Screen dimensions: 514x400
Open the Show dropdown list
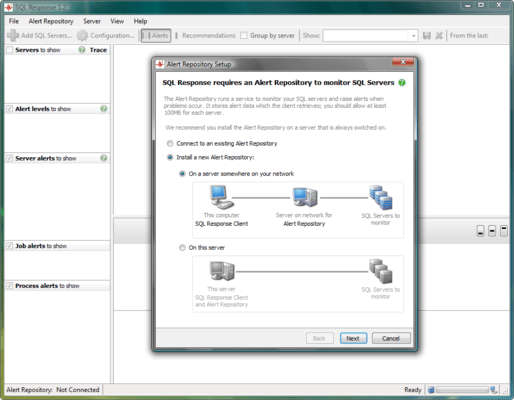[413, 35]
